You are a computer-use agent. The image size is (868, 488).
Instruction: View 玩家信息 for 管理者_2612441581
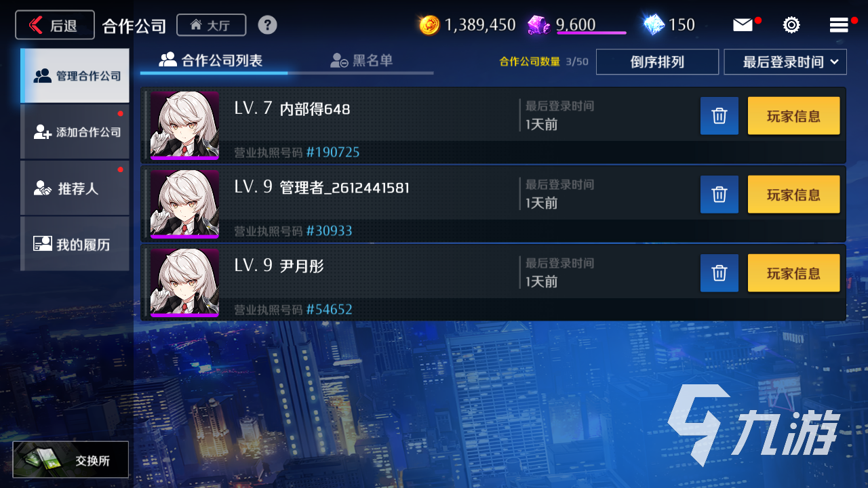[793, 195]
